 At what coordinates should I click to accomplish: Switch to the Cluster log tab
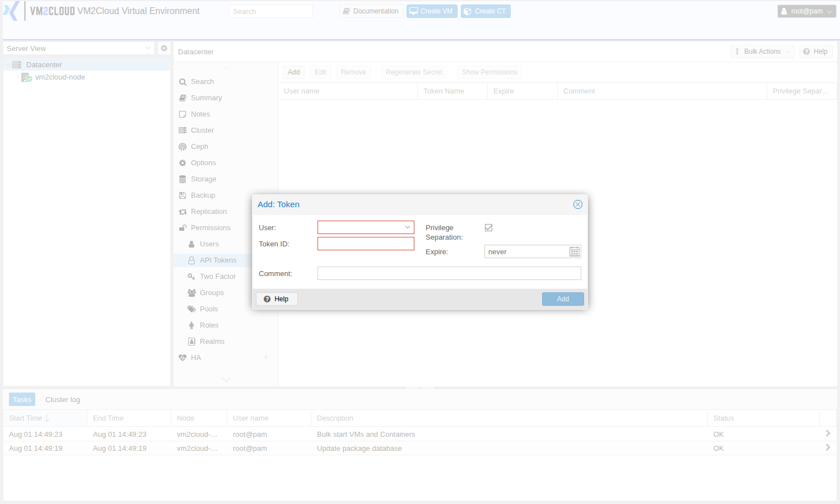(63, 400)
